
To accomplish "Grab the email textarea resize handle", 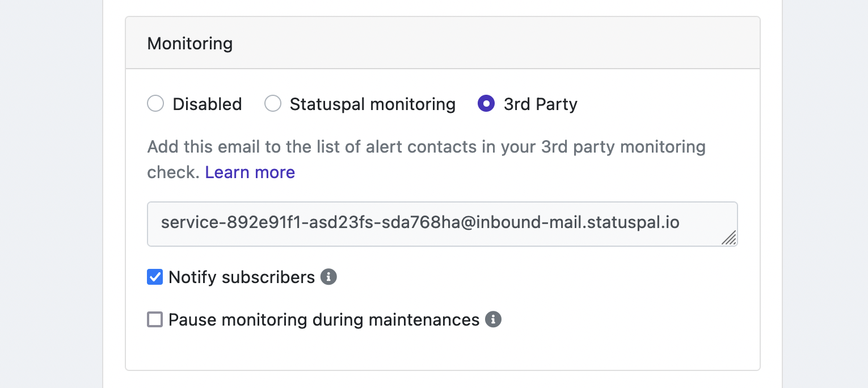I will (729, 238).
